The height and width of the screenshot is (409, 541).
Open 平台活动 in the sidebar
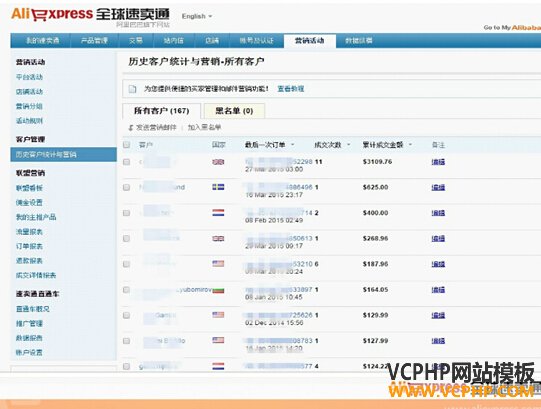pos(29,77)
